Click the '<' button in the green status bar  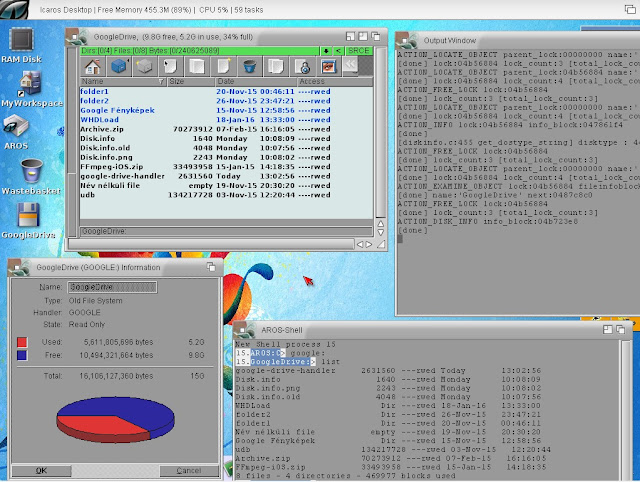(x=338, y=51)
